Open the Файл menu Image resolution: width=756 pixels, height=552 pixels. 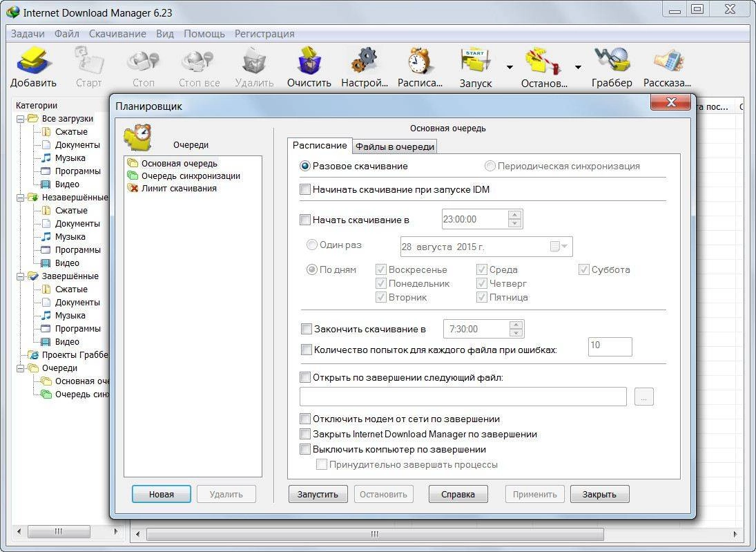pyautogui.click(x=66, y=34)
